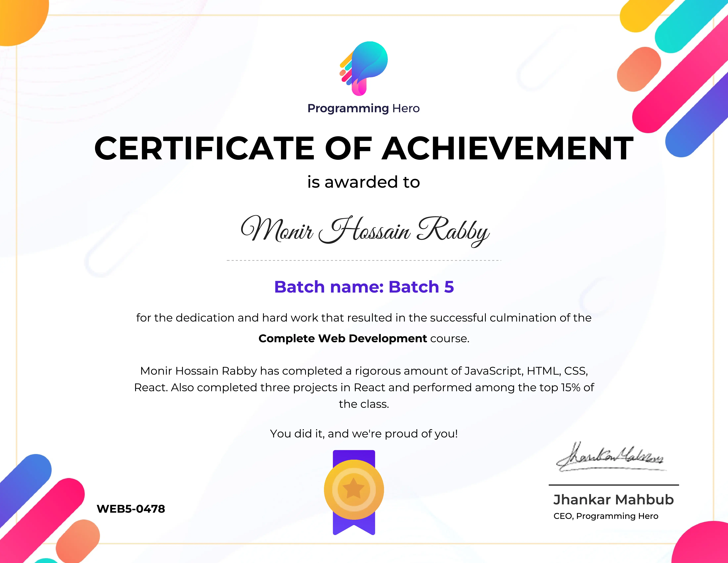
Task: Click the star inside the medal badge
Action: 354,489
